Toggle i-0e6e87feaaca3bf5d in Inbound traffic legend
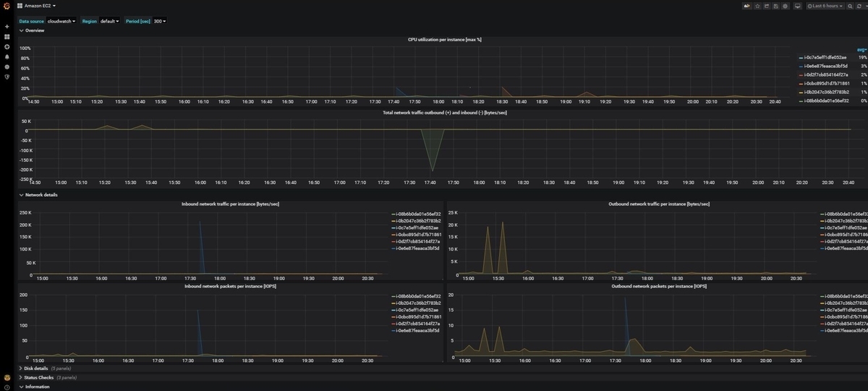The height and width of the screenshot is (391, 868). 419,248
